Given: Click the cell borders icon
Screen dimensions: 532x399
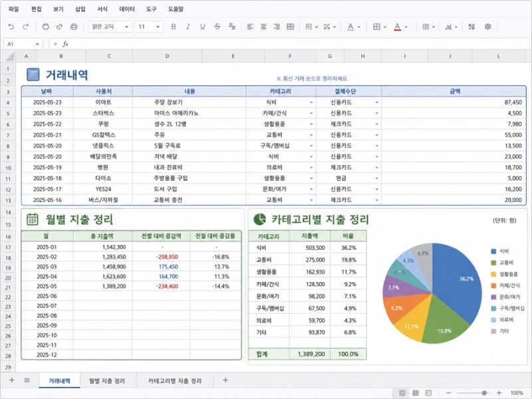Looking at the screenshot, I should point(376,27).
